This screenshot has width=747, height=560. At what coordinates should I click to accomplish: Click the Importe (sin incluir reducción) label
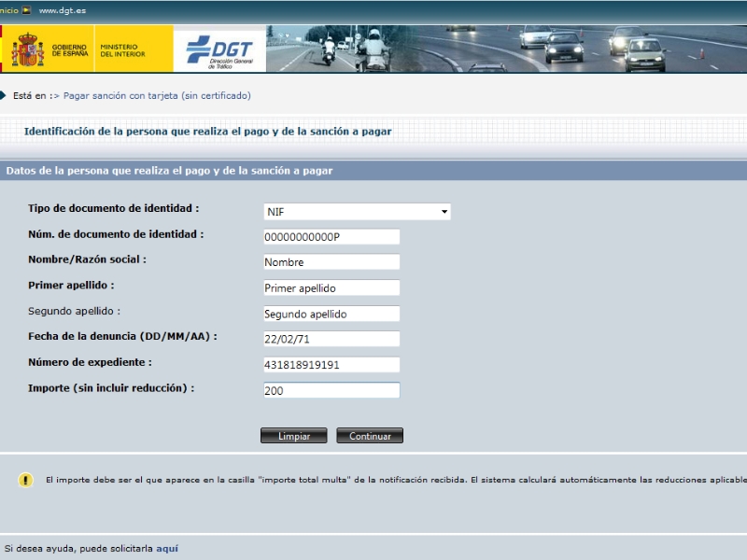pyautogui.click(x=111, y=388)
